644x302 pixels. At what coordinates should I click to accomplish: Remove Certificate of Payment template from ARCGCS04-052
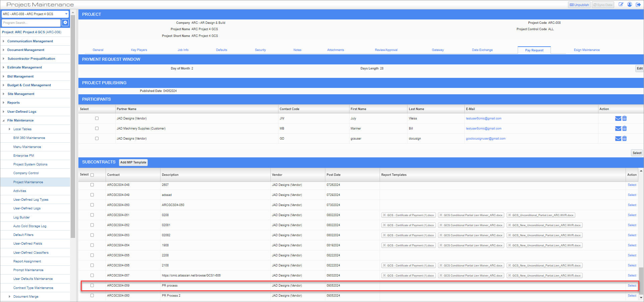384,225
